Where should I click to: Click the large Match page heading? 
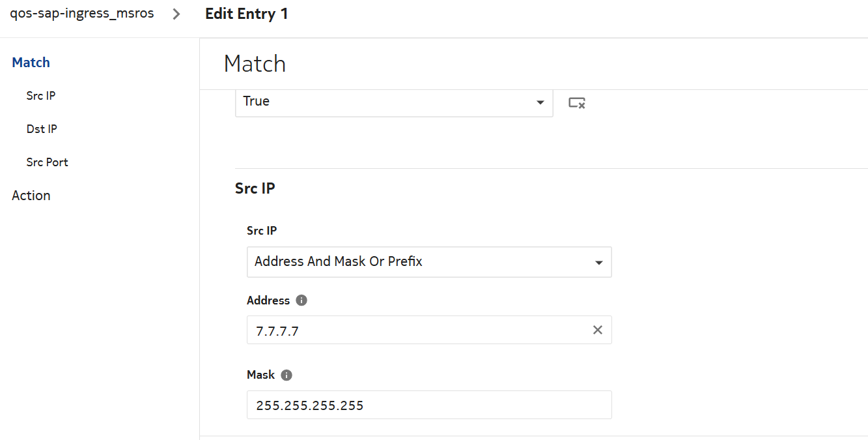coord(255,64)
